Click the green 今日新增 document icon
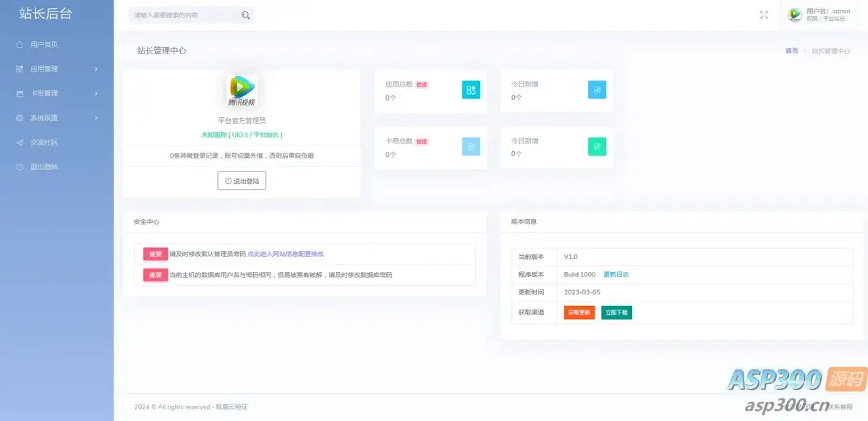This screenshot has width=868, height=421. 597,147
